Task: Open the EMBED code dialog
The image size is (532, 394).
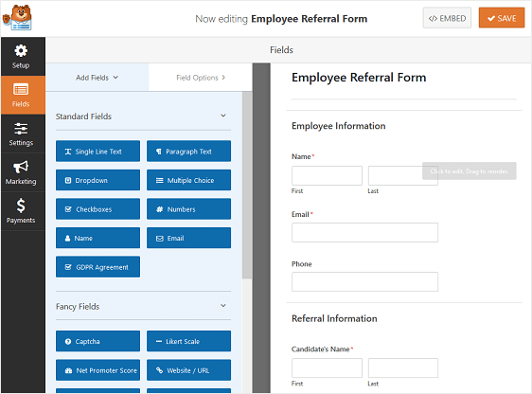Action: (447, 18)
